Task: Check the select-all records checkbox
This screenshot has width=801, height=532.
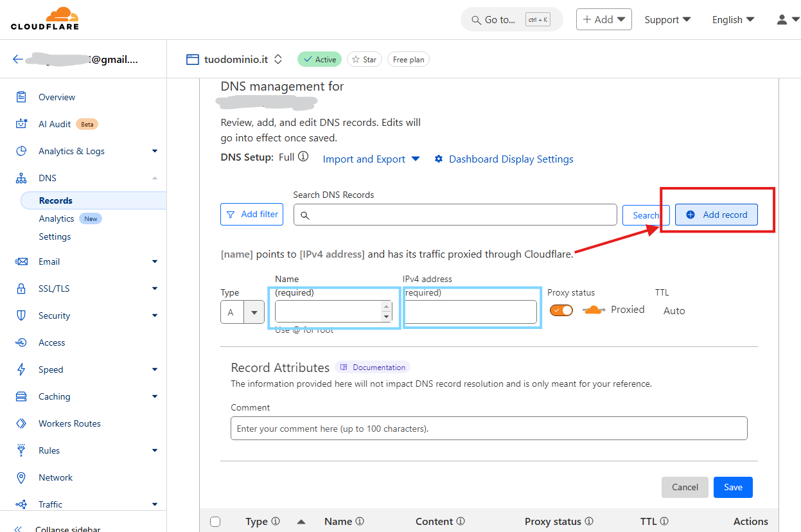Action: coord(215,522)
